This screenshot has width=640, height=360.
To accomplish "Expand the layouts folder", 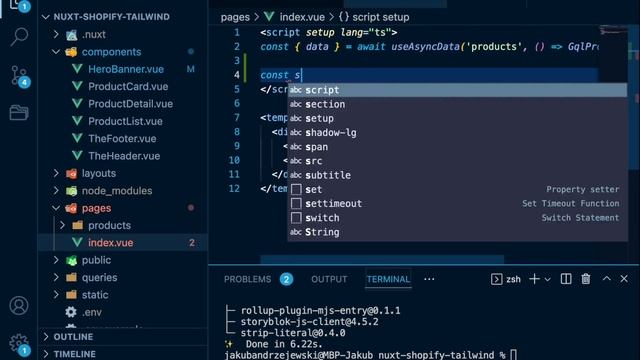I will tap(56, 173).
